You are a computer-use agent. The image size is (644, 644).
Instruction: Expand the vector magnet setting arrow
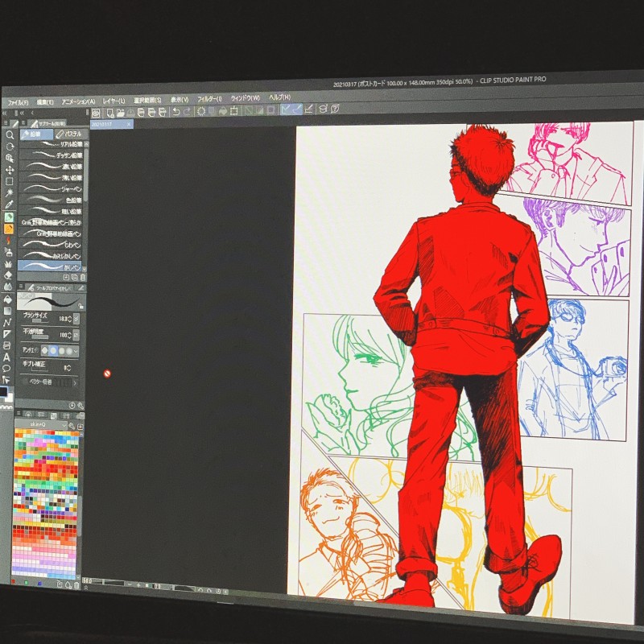coord(75,383)
